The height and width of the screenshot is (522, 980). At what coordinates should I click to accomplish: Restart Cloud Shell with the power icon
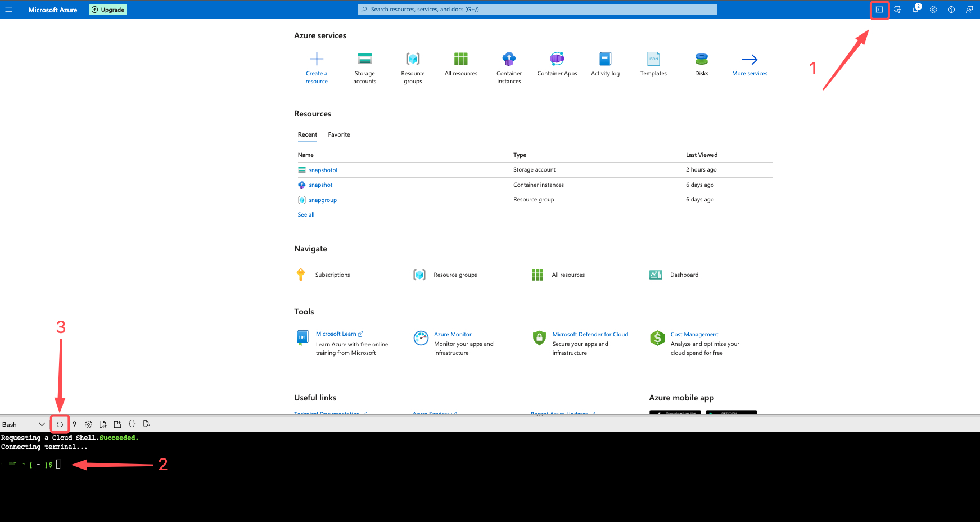(x=60, y=425)
